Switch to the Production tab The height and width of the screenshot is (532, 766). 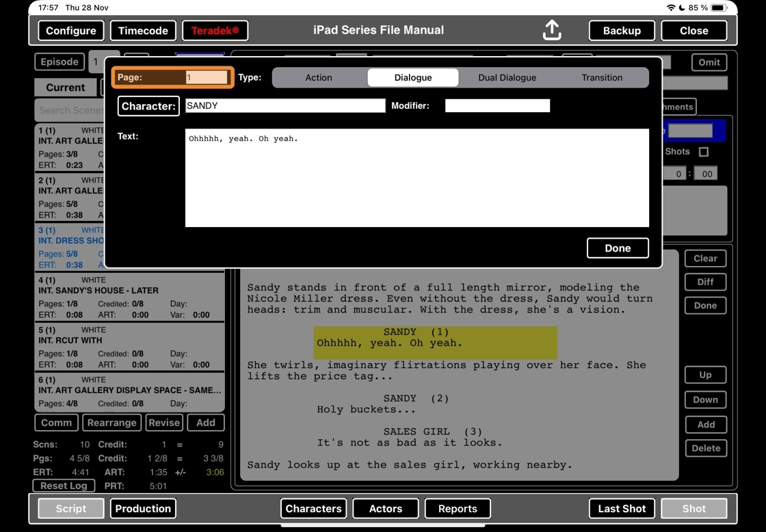click(x=143, y=509)
